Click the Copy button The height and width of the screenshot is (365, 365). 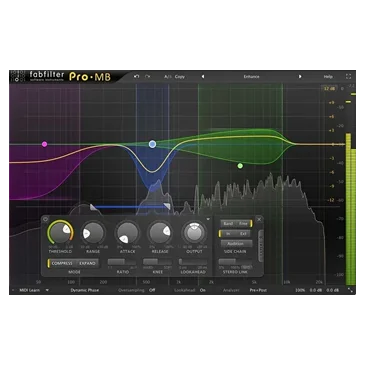coord(180,77)
